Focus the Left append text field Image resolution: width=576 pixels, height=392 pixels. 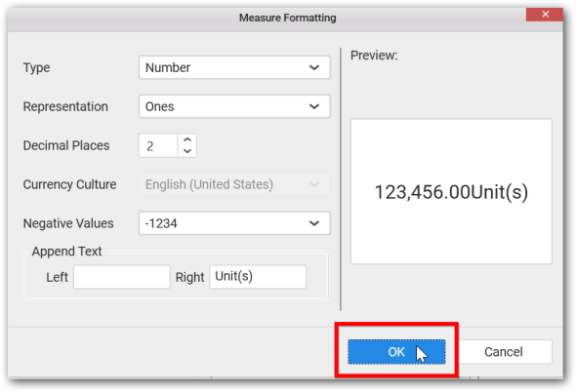pyautogui.click(x=122, y=277)
